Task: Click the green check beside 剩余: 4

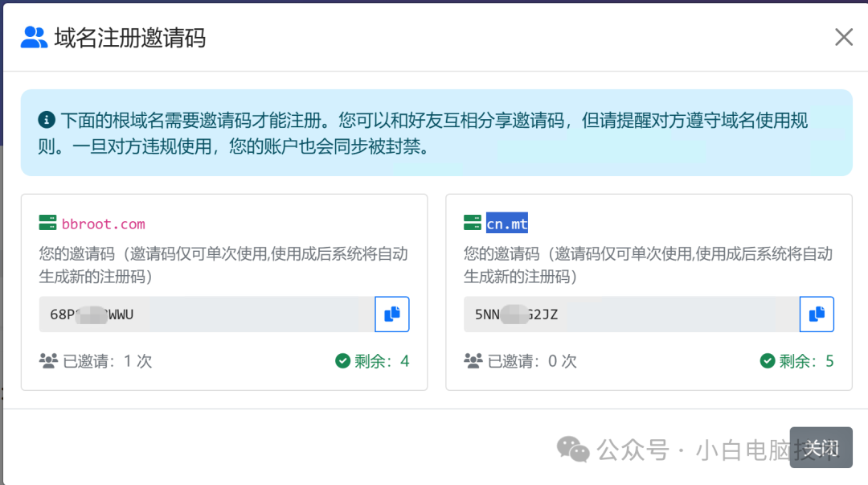Action: pos(342,361)
